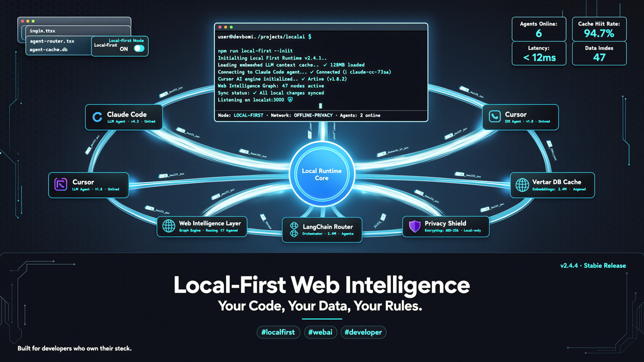644x362 pixels.
Task: Click the 'Local-First Mode' label
Action: [x=126, y=40]
